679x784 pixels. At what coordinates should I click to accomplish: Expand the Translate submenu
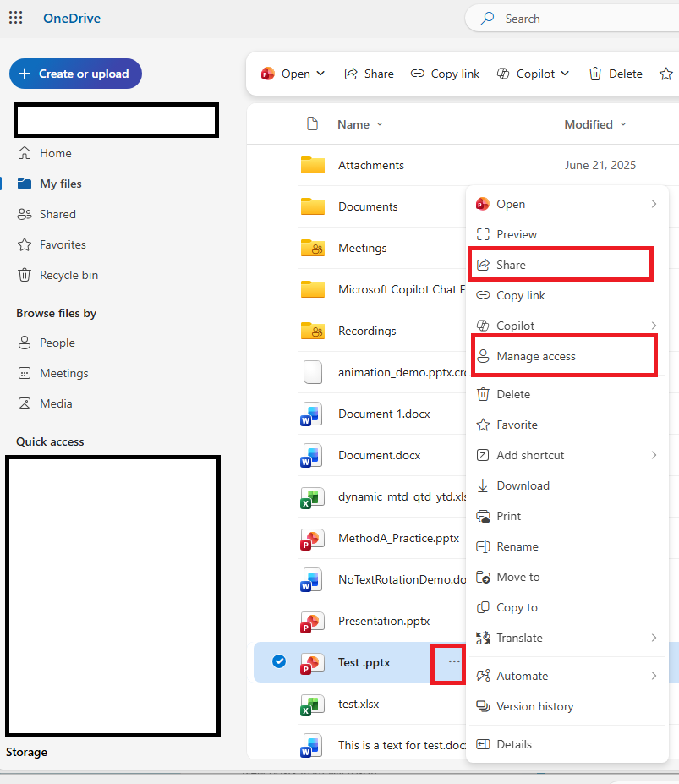point(654,638)
